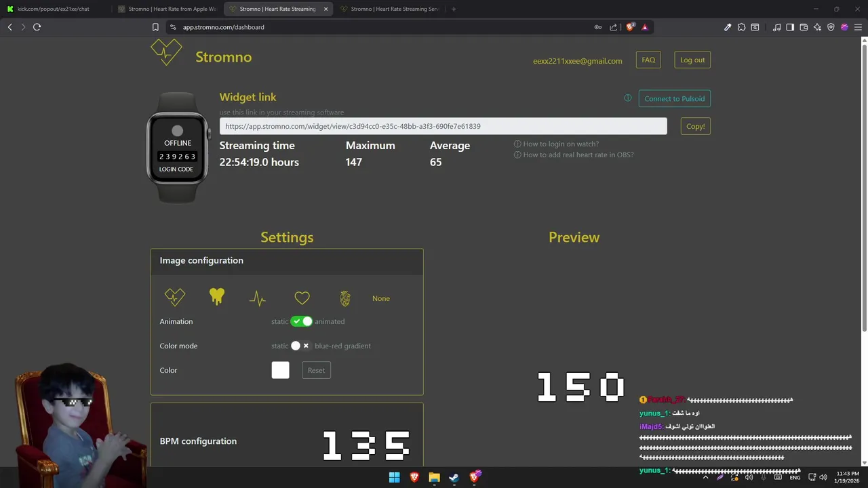The height and width of the screenshot is (488, 868).
Task: Go forward in browser history
Action: coord(23,27)
